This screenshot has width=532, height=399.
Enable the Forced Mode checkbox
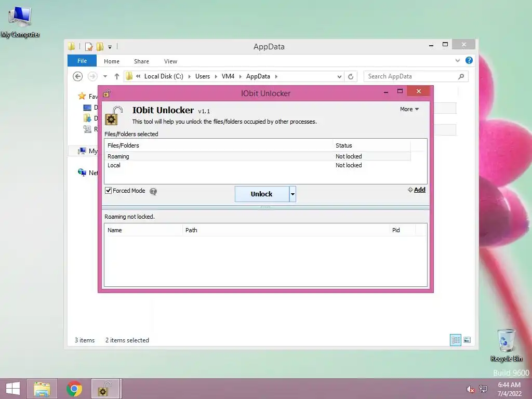108,191
